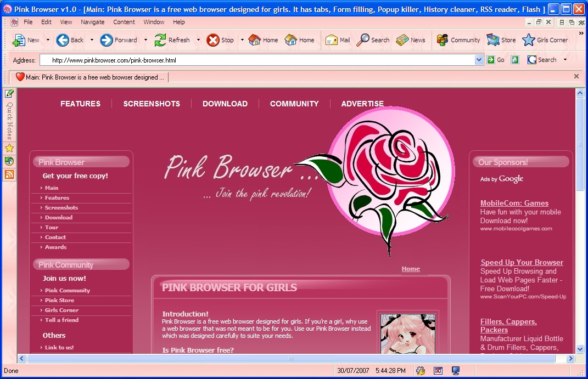The width and height of the screenshot is (588, 379).
Task: Expand the Stop dropdown arrow
Action: [x=242, y=39]
